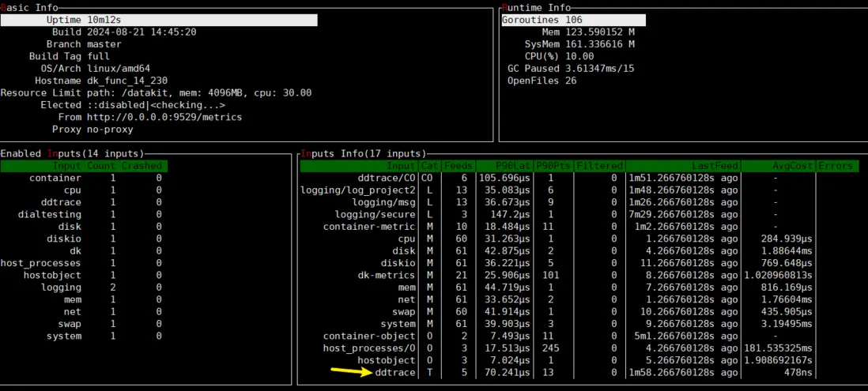868x391 pixels.
Task: Select the logging/log_project2 input row
Action: (358, 190)
